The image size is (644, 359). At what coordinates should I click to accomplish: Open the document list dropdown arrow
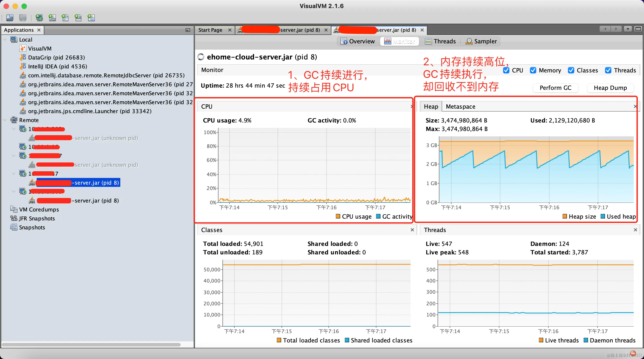coord(627,29)
